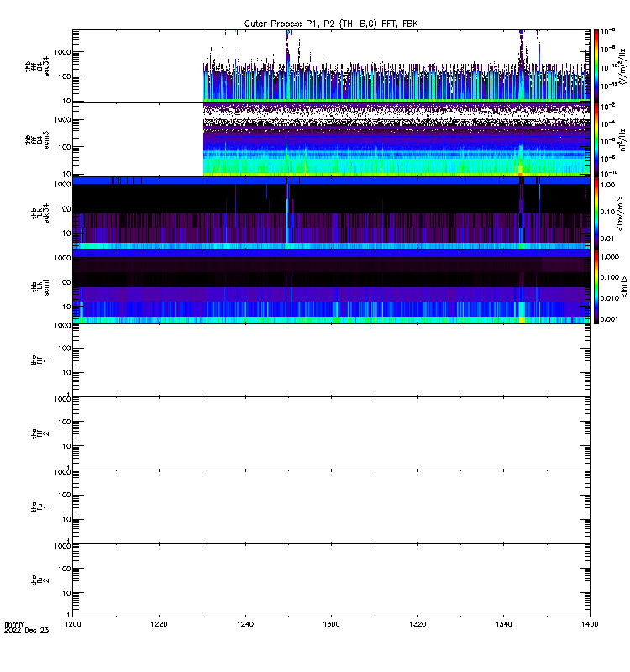Click the 1320 time axis label

coord(417,624)
